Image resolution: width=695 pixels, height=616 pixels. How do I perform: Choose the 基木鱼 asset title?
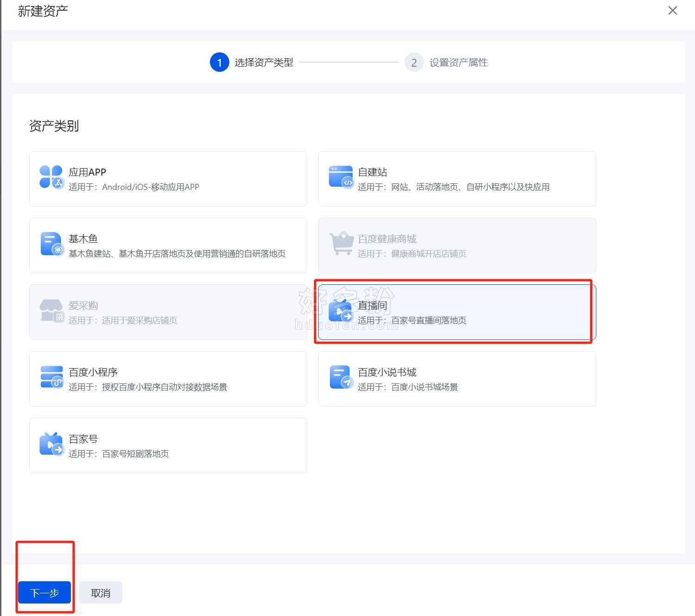(x=83, y=239)
